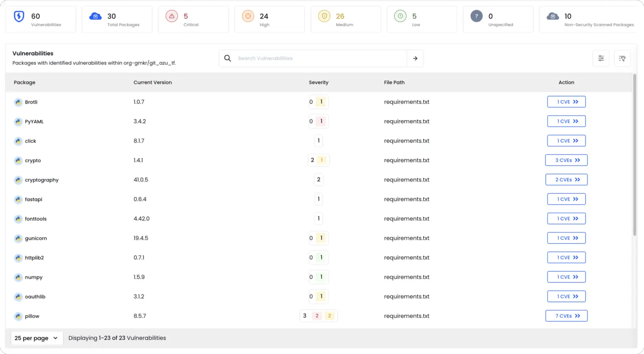The width and height of the screenshot is (644, 354).
Task: Select the oauthlib package name
Action: (35, 297)
